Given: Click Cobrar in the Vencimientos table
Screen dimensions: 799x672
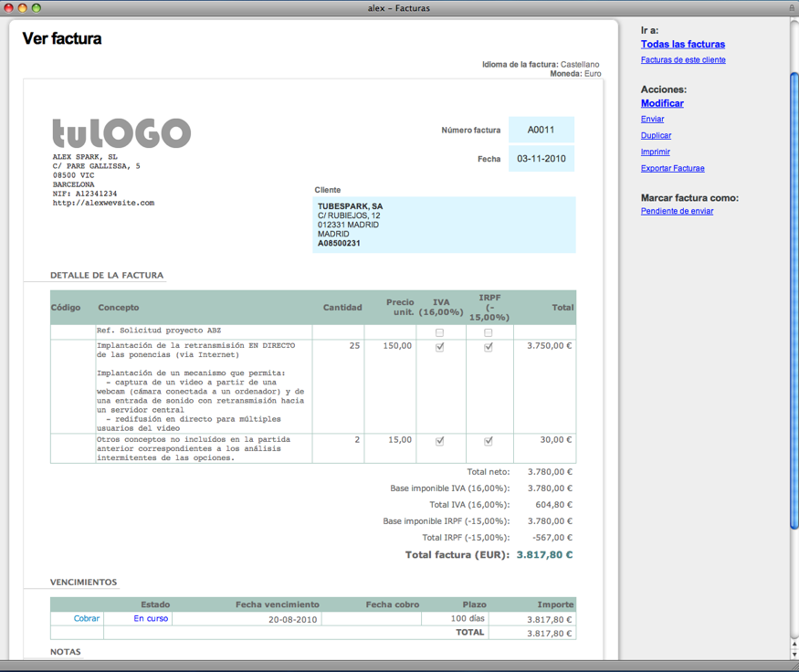Looking at the screenshot, I should pyautogui.click(x=87, y=619).
